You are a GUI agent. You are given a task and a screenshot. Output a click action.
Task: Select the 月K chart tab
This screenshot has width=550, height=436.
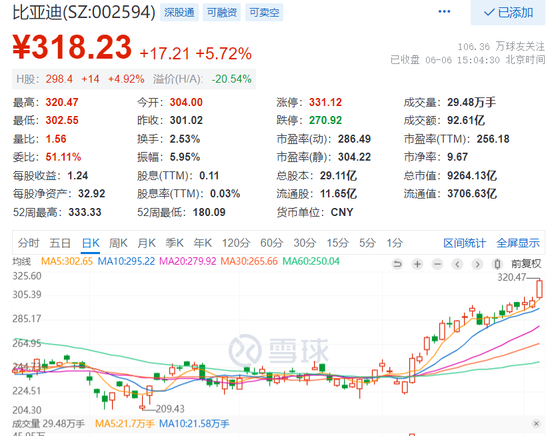pyautogui.click(x=146, y=243)
